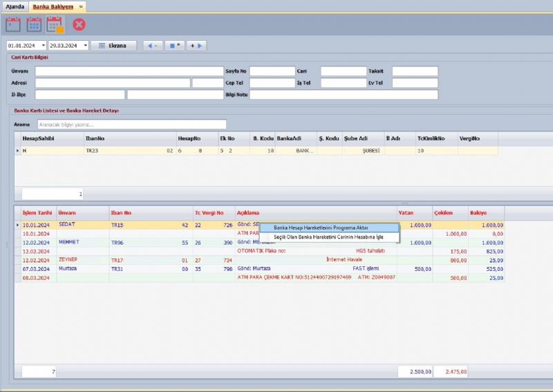Click the İşlem Tarihi column header

click(x=39, y=213)
